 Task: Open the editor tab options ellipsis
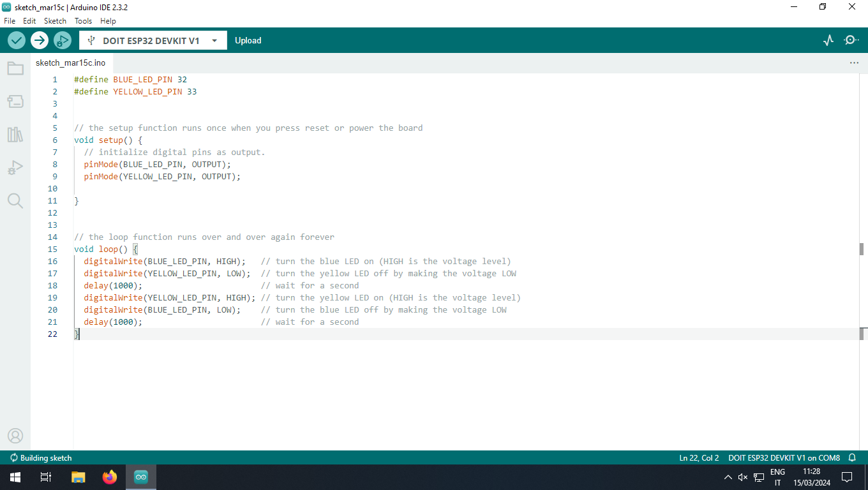tap(854, 63)
